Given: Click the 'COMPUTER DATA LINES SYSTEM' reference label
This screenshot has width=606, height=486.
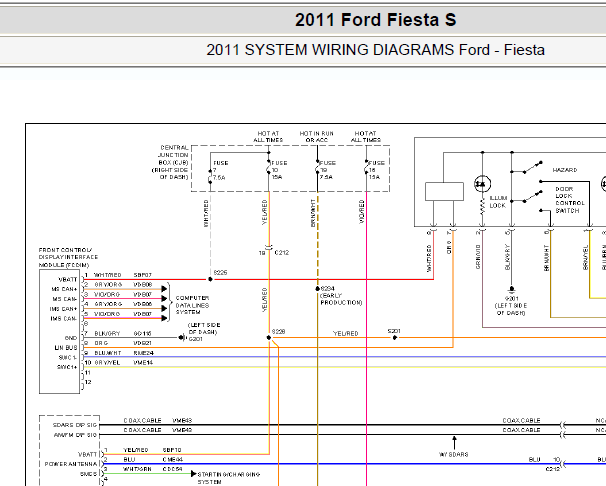Looking at the screenshot, I should 192,305.
